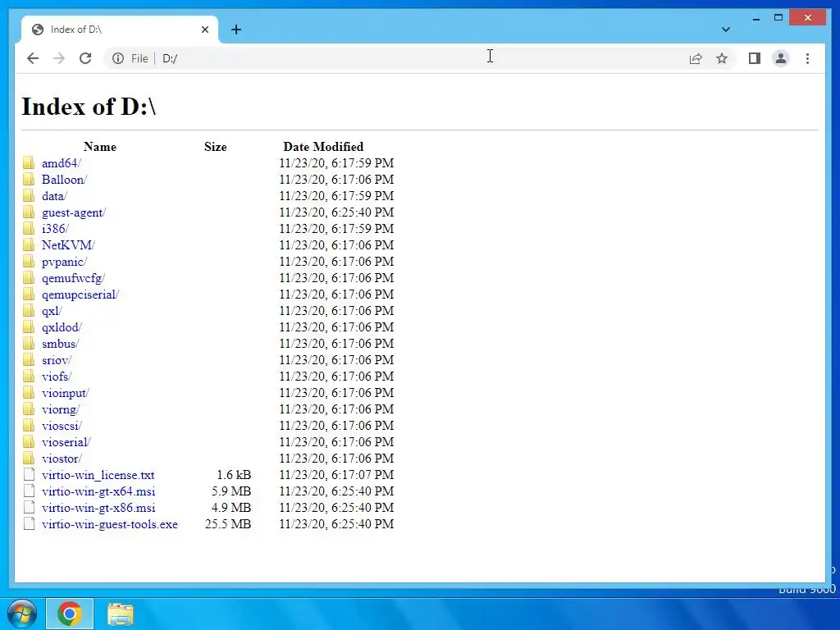Open the guest-agent/ folder link
This screenshot has width=840, height=630.
click(x=74, y=212)
